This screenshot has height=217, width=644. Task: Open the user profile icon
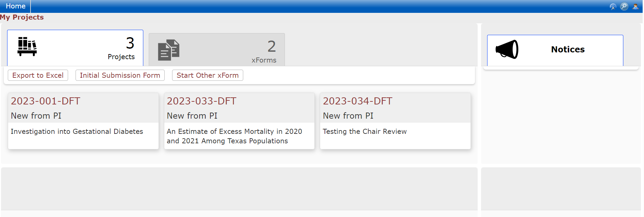[x=636, y=6]
